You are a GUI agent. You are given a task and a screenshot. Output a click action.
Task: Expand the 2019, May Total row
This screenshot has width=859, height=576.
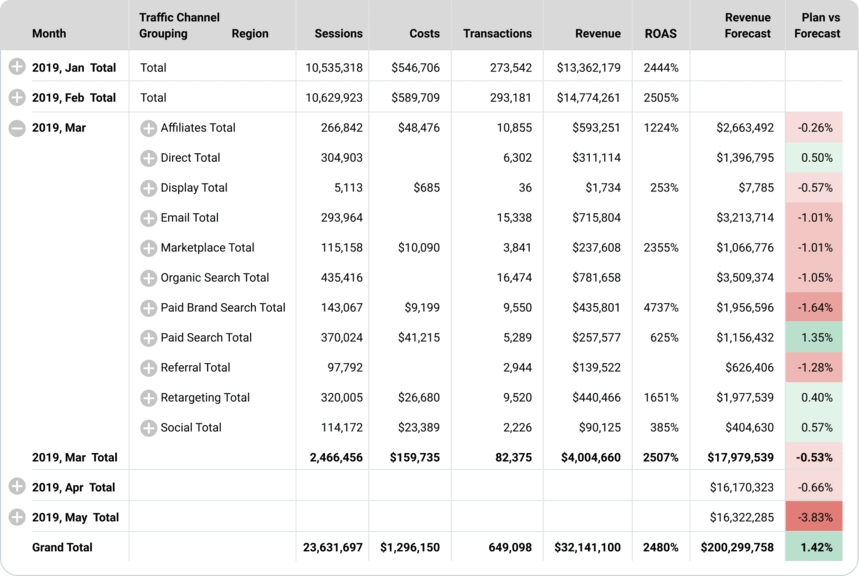17,517
